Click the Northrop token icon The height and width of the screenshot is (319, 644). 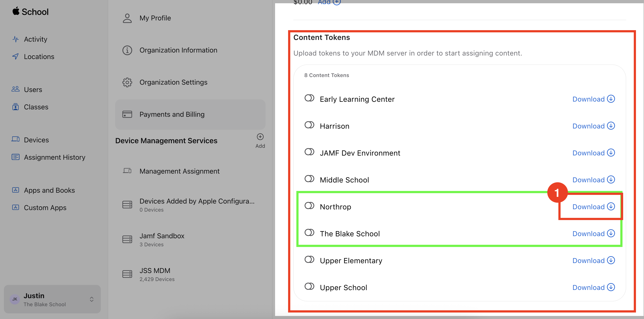click(309, 206)
